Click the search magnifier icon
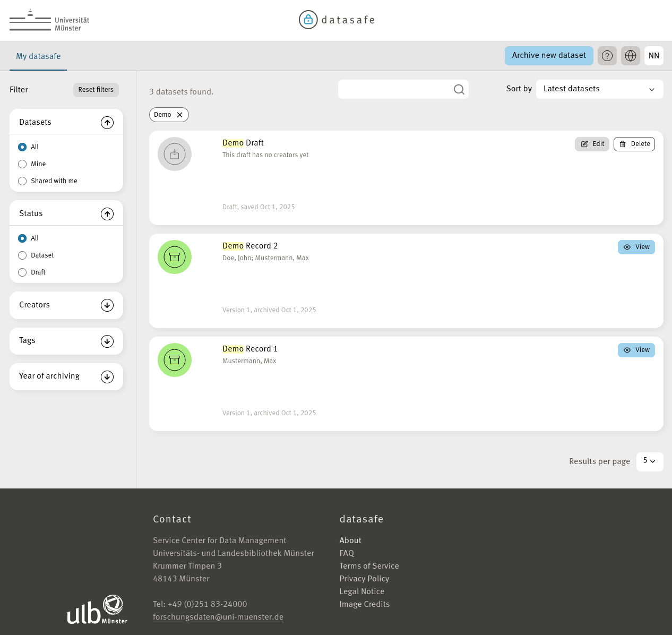Viewport: 672px width, 635px height. coord(459,89)
